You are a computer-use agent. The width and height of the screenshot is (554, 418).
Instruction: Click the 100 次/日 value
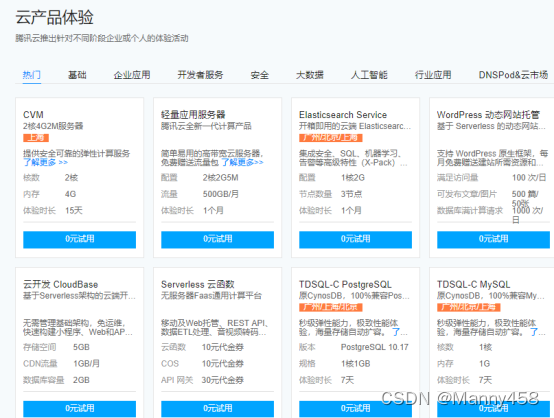tap(529, 178)
